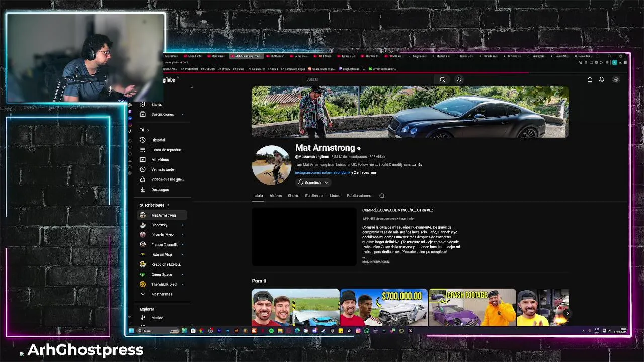Open Spotify from the taskbar
This screenshot has height=362, width=644.
click(x=271, y=331)
